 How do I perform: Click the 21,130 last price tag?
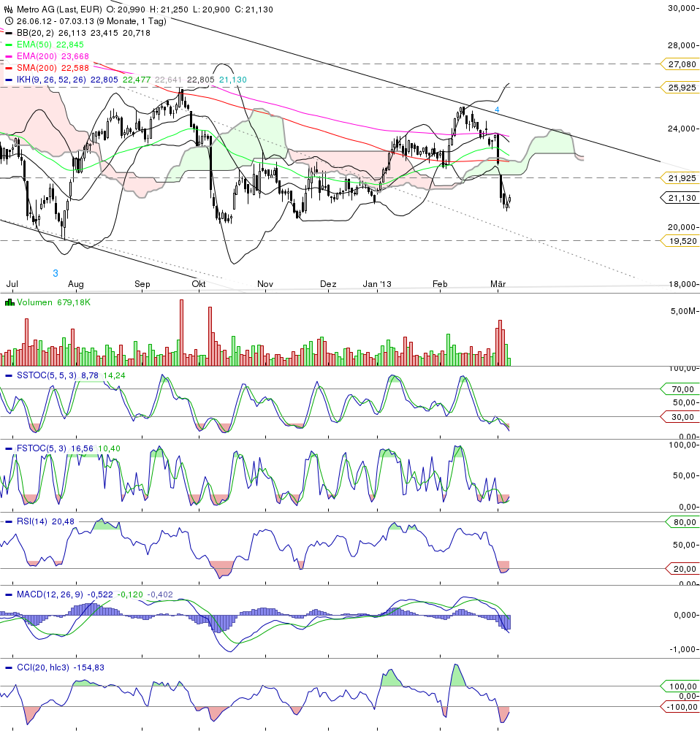pos(681,198)
